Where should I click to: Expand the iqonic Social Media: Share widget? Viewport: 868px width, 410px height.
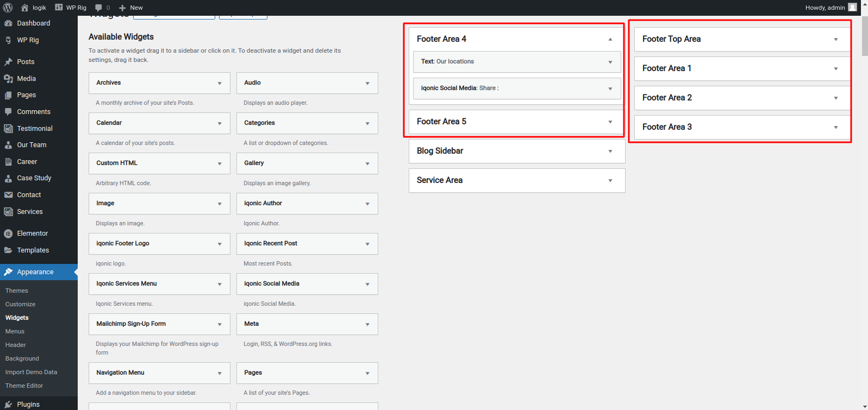pos(610,89)
